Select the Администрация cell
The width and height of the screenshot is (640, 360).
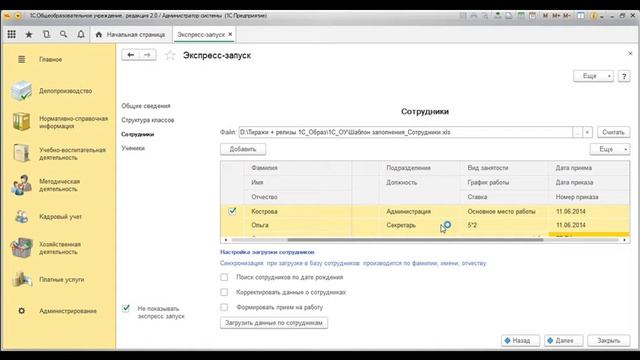(420, 211)
